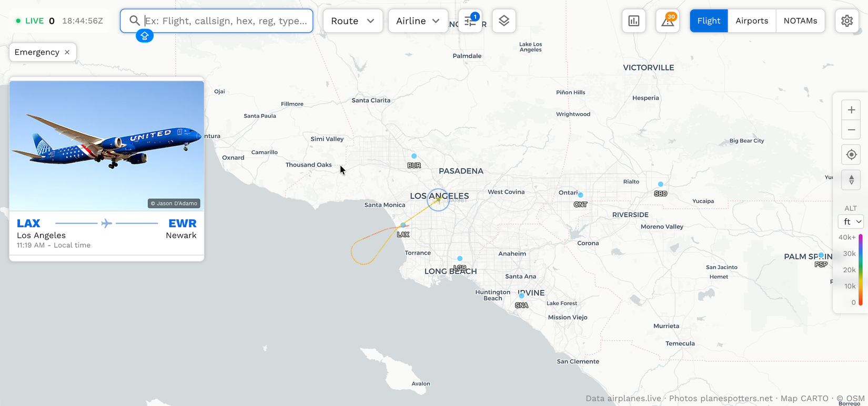Click the Photos planespotters.net attribution

[x=721, y=398]
